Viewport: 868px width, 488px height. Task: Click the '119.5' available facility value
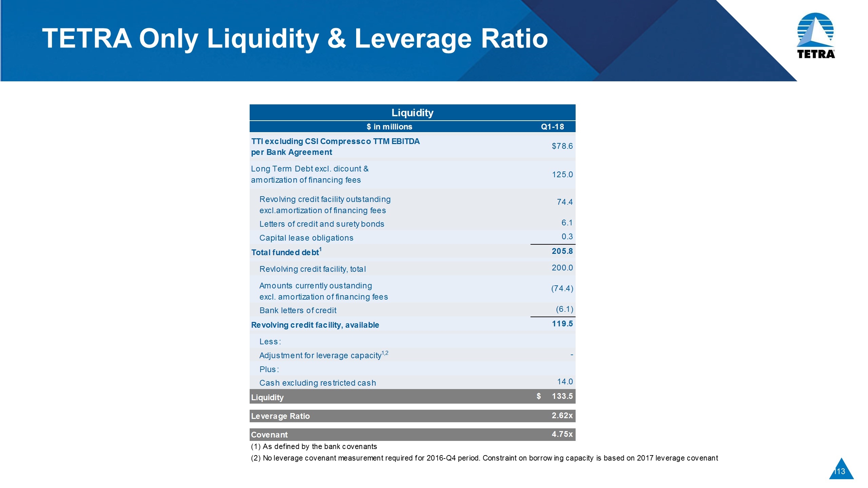pyautogui.click(x=562, y=324)
